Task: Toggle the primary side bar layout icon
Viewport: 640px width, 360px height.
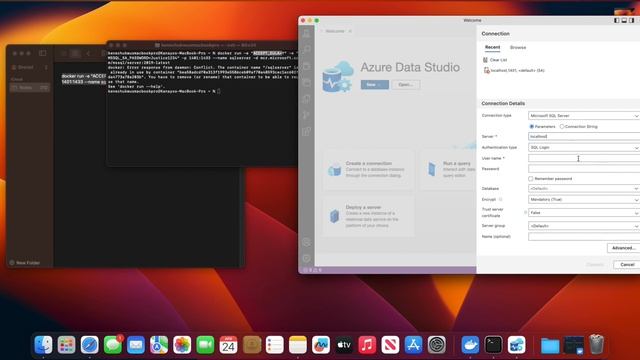Action: coord(616,20)
